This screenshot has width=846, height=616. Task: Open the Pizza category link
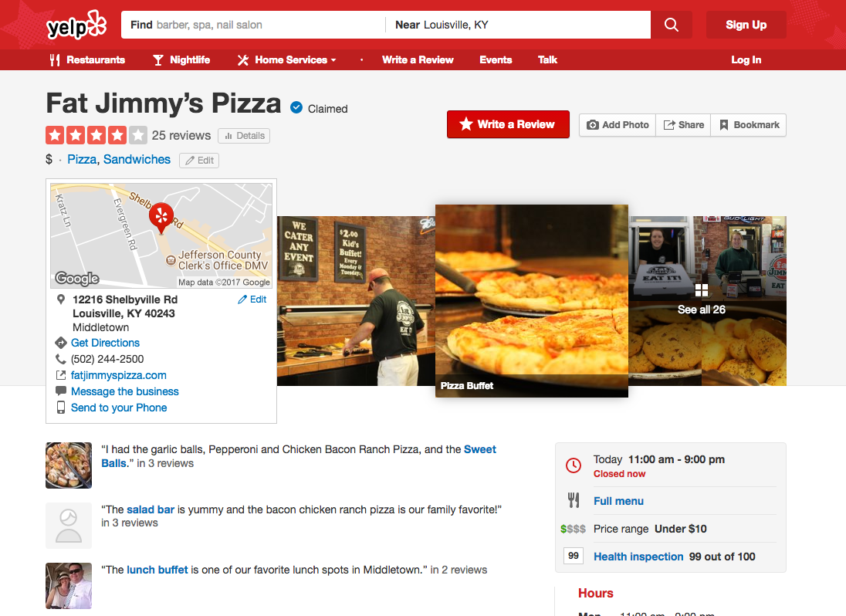click(x=82, y=160)
